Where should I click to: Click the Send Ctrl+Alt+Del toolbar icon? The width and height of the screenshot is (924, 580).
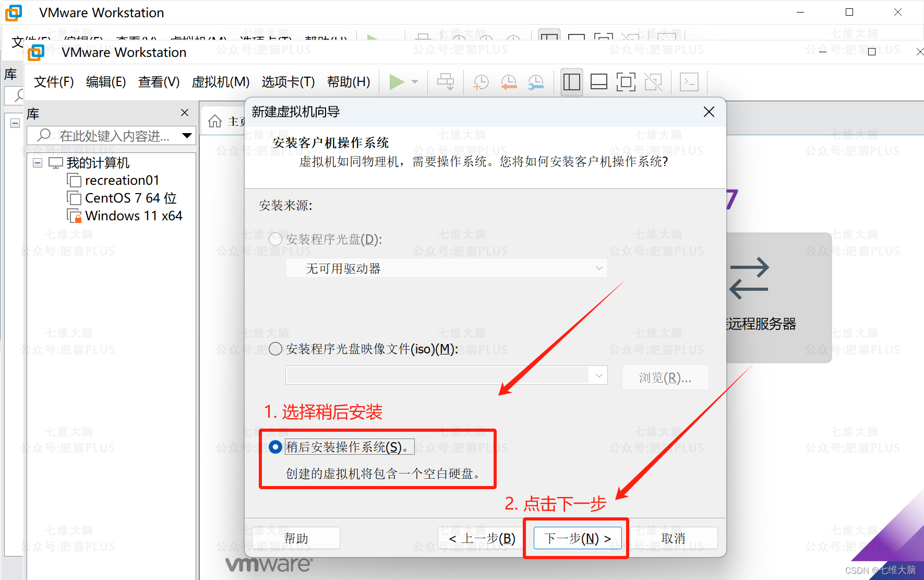pos(446,82)
